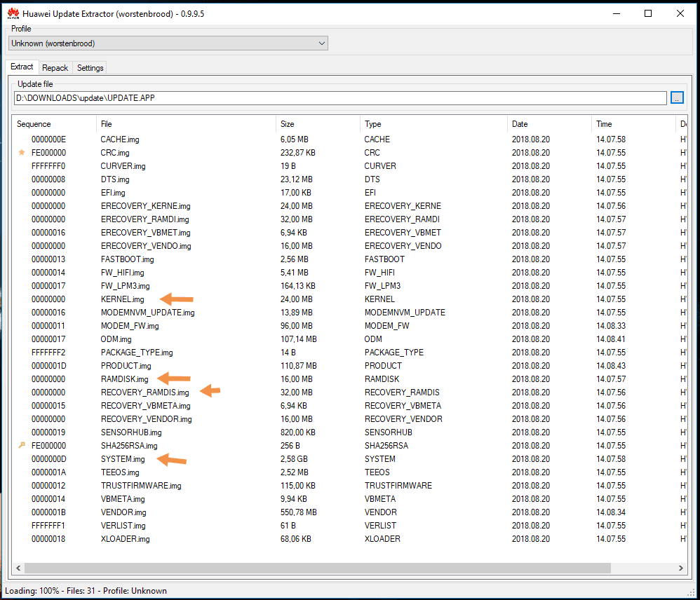This screenshot has height=600, width=700.
Task: Click the horizontal scrollbar thumb of the file list
Action: tap(318, 568)
